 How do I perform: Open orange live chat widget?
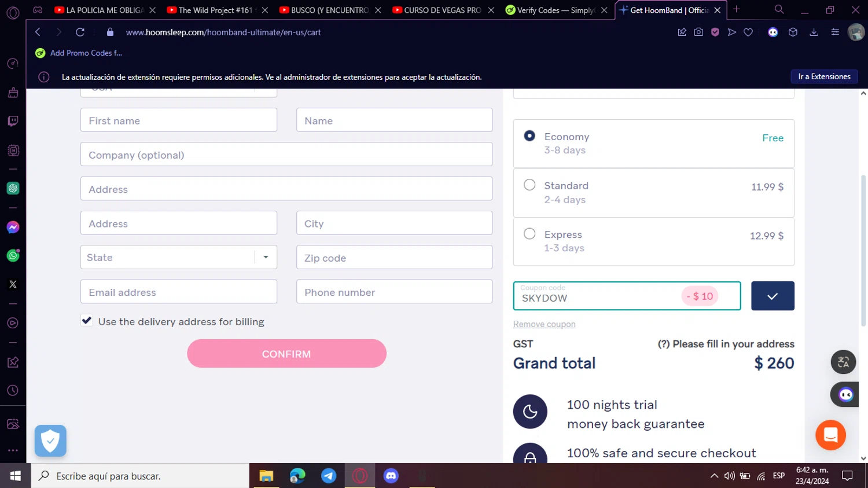coord(830,435)
